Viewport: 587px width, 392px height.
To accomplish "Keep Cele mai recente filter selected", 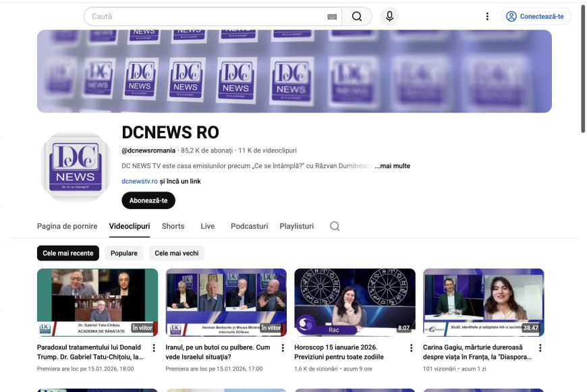I will pos(67,253).
